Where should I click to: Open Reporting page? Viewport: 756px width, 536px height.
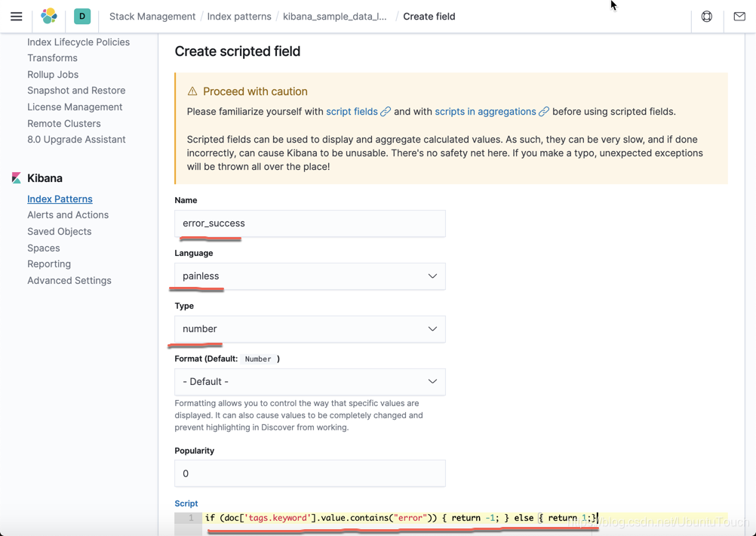(49, 264)
